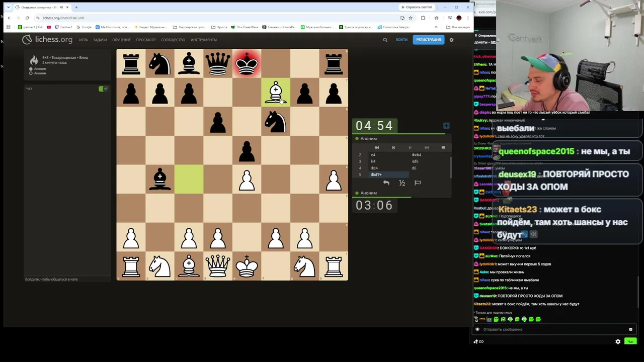
Task: Mute tab via speaker icon
Action: (61, 7)
